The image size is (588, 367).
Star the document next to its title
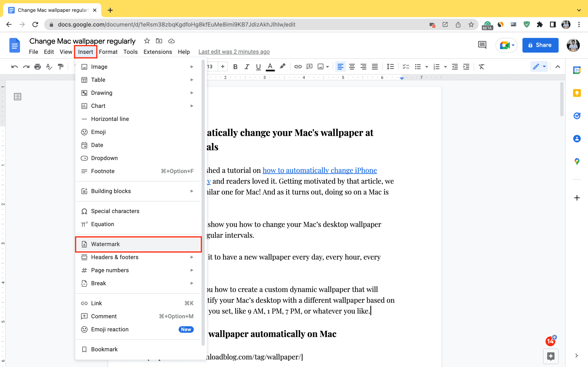coord(147,41)
